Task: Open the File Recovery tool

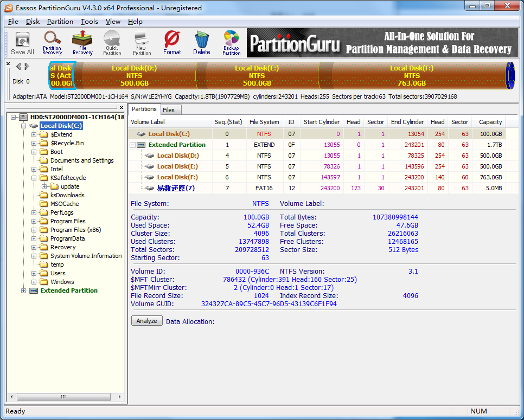Action: pyautogui.click(x=82, y=42)
